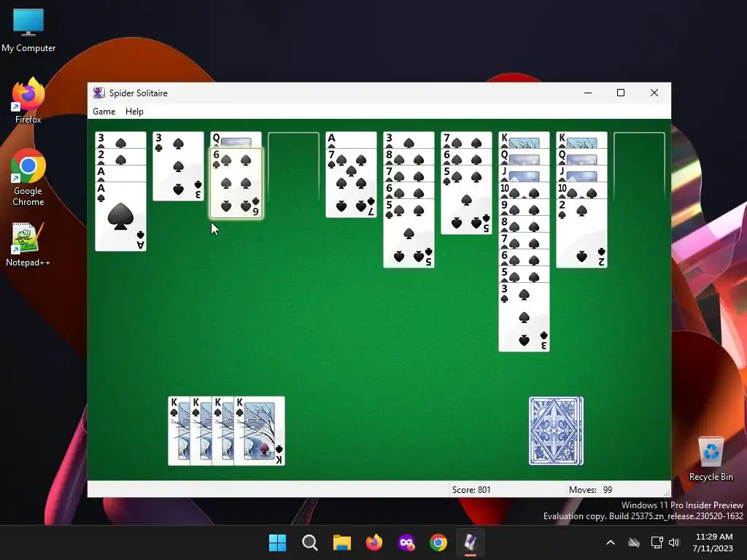Image resolution: width=747 pixels, height=560 pixels.
Task: Click the empty tenth column slot
Action: 639,167
